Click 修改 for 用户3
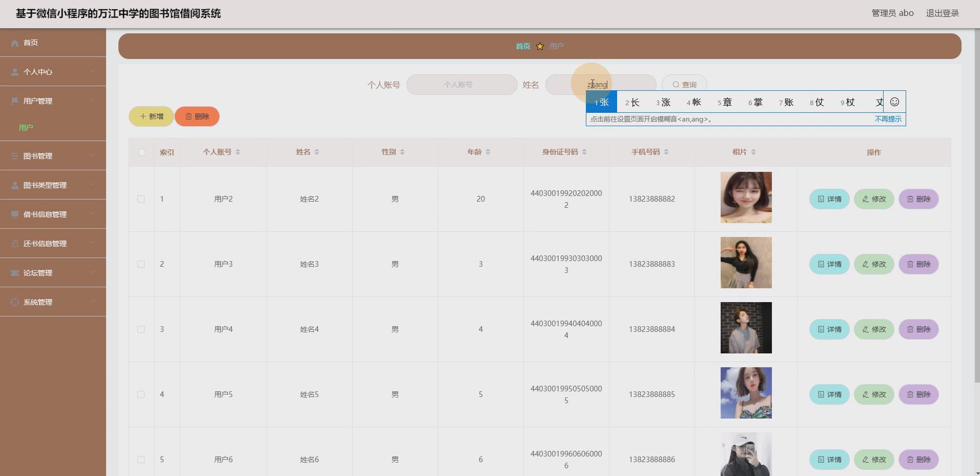Screen dimensions: 980x476 874,264
